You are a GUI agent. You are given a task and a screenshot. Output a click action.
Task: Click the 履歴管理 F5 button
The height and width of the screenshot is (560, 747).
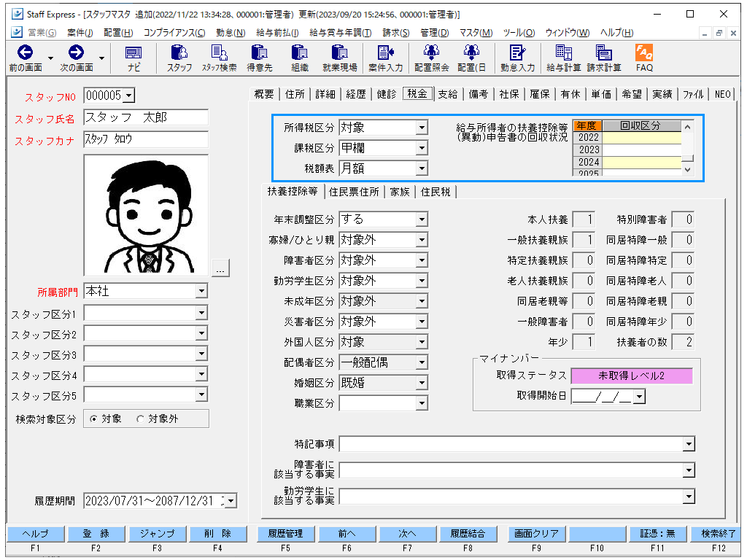point(285,534)
